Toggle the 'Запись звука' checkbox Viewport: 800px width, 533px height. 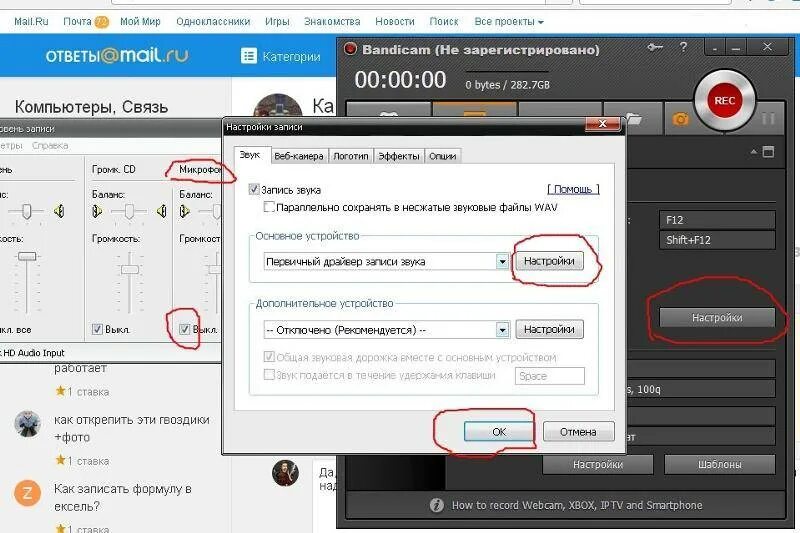(254, 189)
